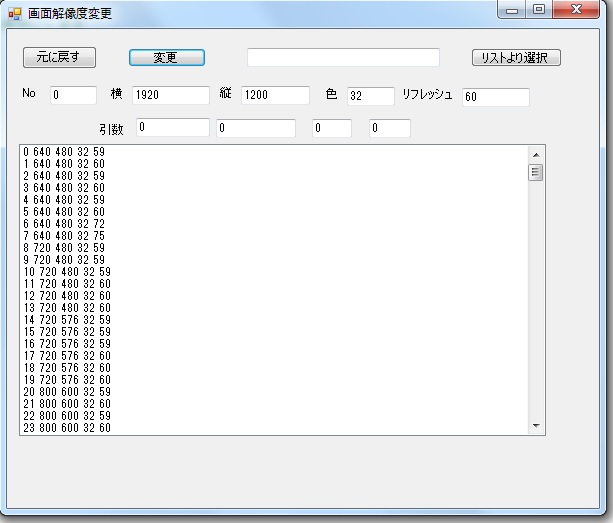
Task: Click the third 引数 argument field
Action: click(331, 128)
